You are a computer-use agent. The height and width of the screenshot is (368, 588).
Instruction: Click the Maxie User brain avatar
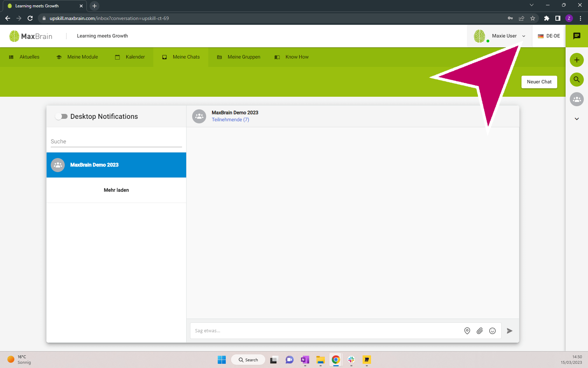click(x=479, y=36)
